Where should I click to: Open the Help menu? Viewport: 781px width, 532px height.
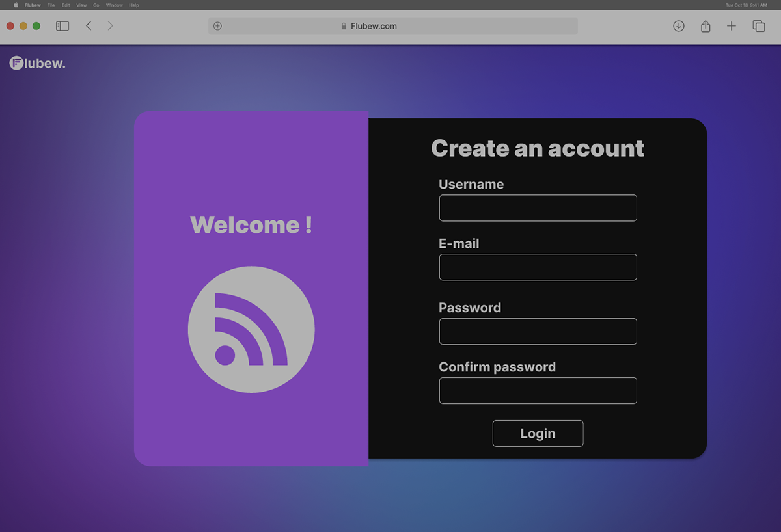(x=133, y=5)
